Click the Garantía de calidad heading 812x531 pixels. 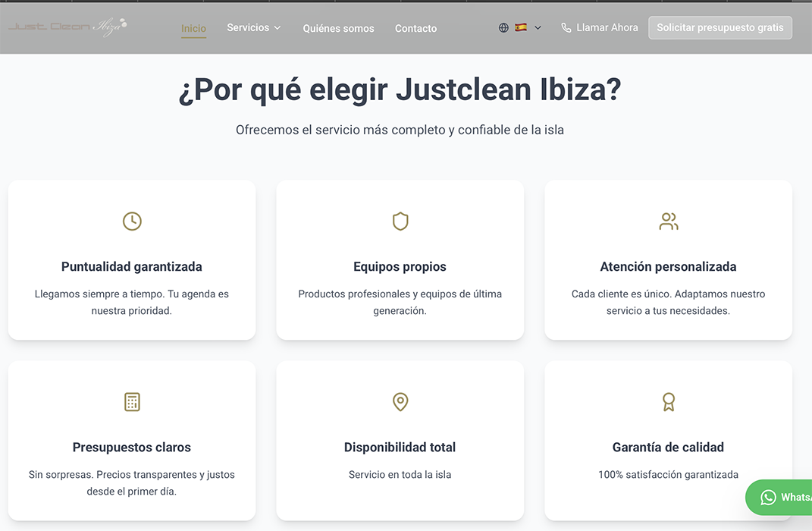tap(668, 447)
